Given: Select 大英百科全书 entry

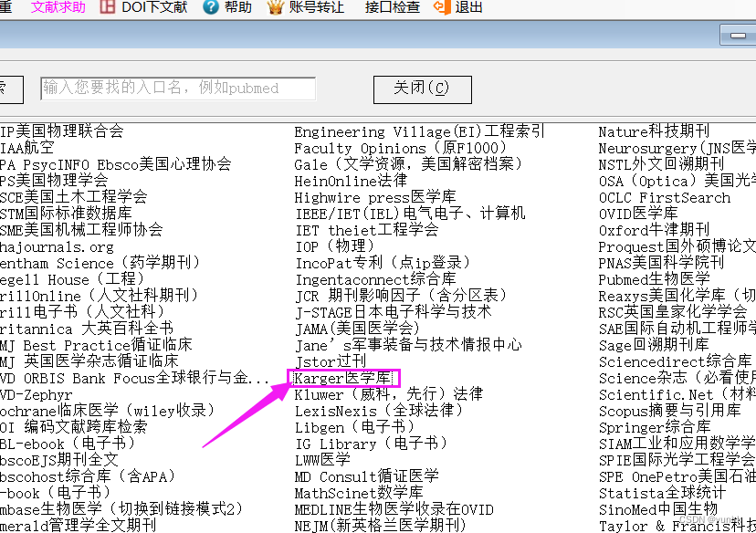Looking at the screenshot, I should click(x=87, y=329).
